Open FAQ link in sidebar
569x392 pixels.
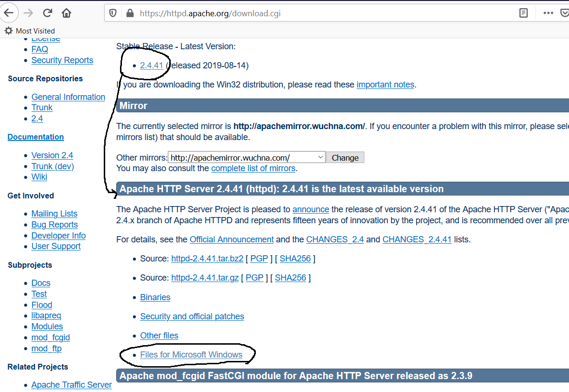point(40,49)
